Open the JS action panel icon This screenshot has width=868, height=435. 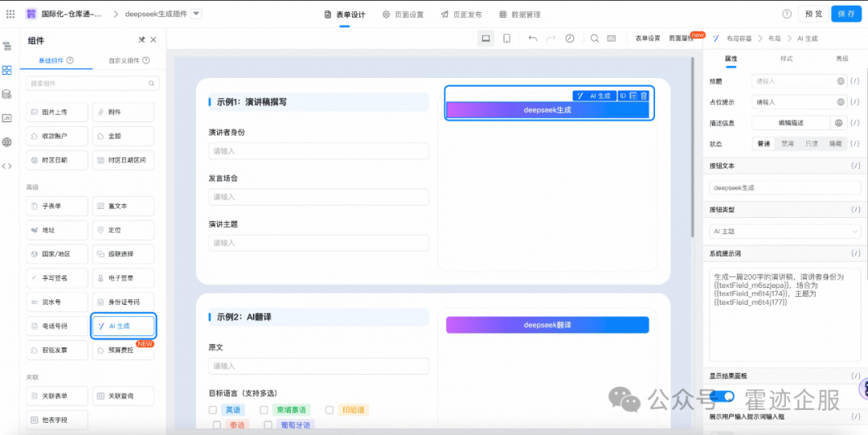click(x=7, y=118)
